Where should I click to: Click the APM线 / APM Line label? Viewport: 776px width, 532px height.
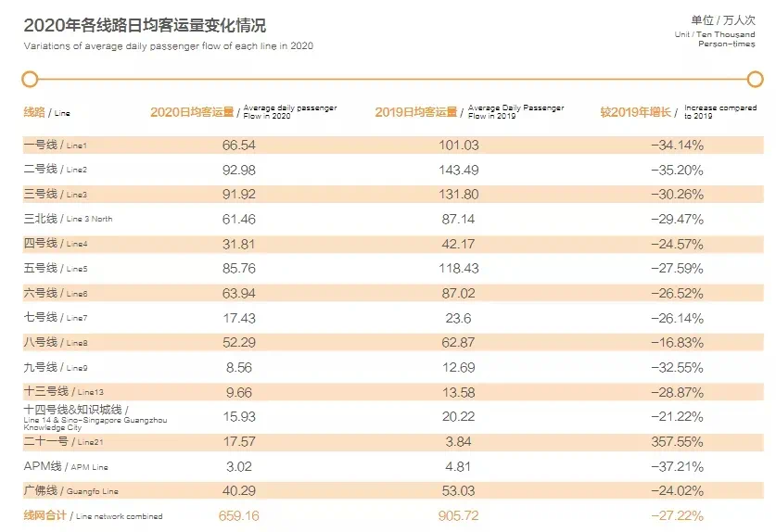pos(67,466)
